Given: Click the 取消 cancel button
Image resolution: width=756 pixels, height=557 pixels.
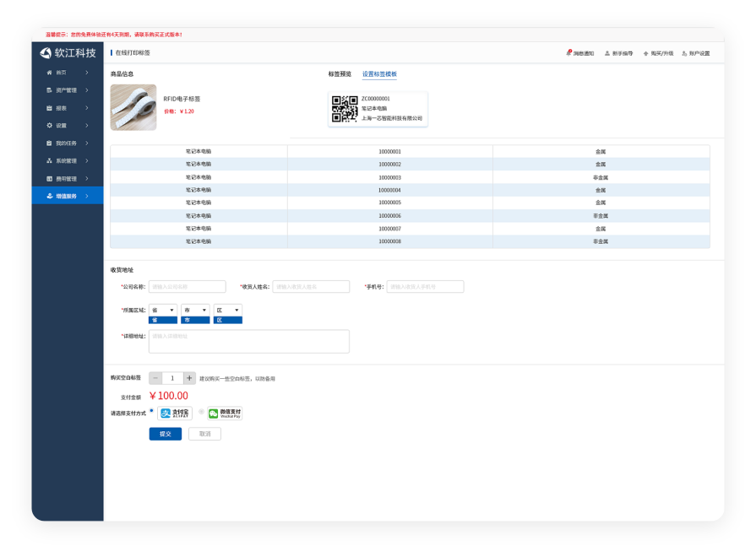Looking at the screenshot, I should pyautogui.click(x=205, y=434).
